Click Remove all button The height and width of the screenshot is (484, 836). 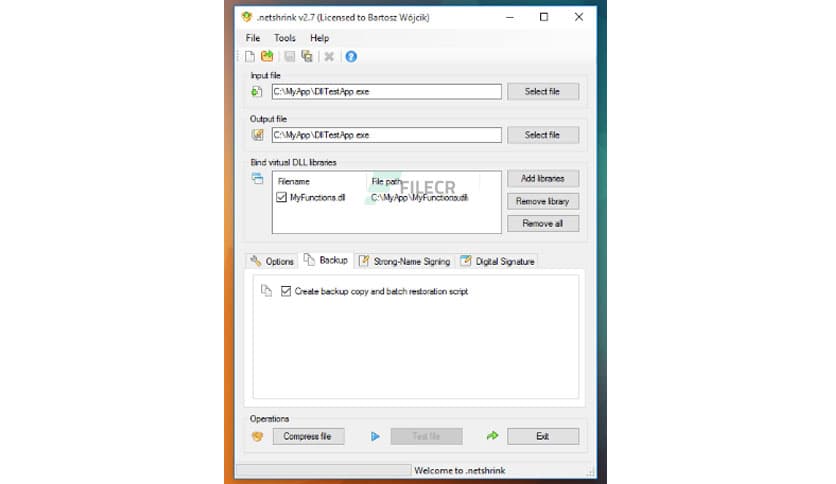[x=543, y=224]
